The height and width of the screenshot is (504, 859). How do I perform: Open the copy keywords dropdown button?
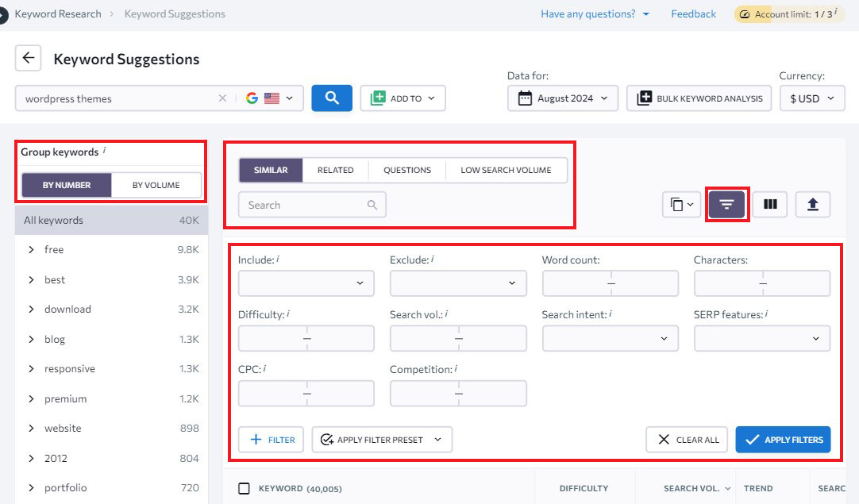[x=681, y=204]
